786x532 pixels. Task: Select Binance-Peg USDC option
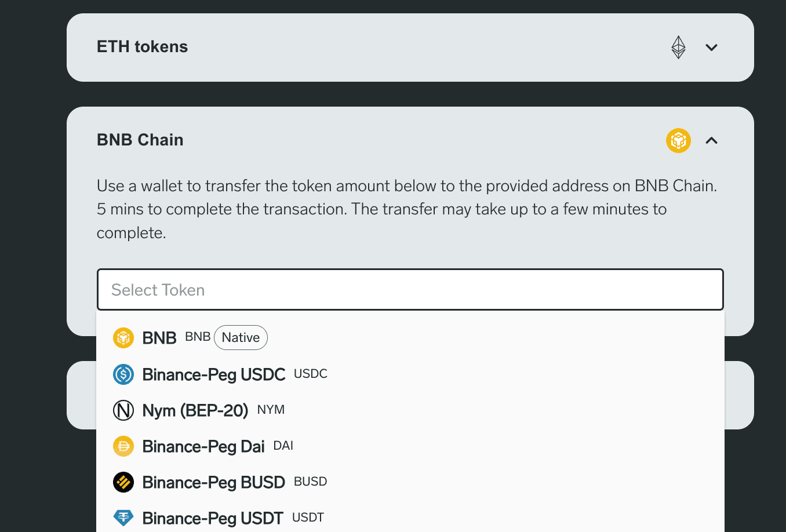pyautogui.click(x=214, y=374)
